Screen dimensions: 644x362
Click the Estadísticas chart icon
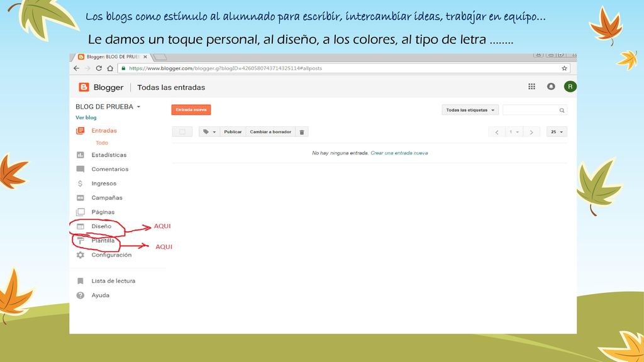(80, 155)
